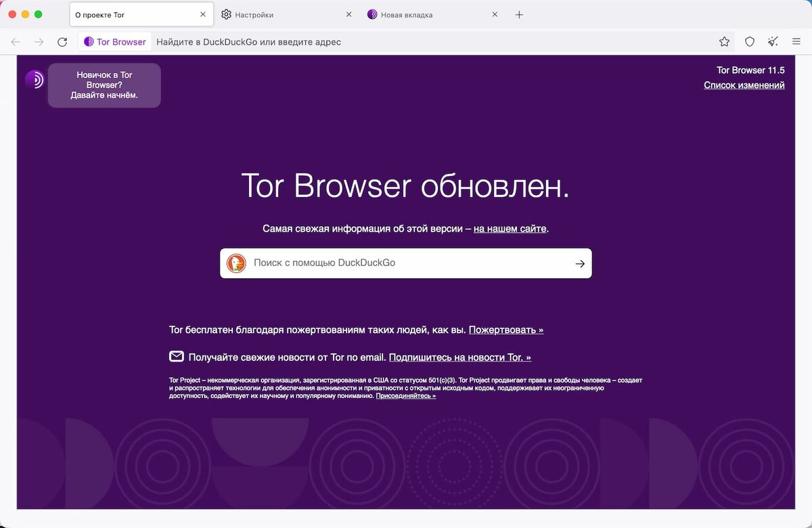Screen dimensions: 812x528
Task: Click the DuckDuckGo logo in the search box
Action: click(x=236, y=263)
